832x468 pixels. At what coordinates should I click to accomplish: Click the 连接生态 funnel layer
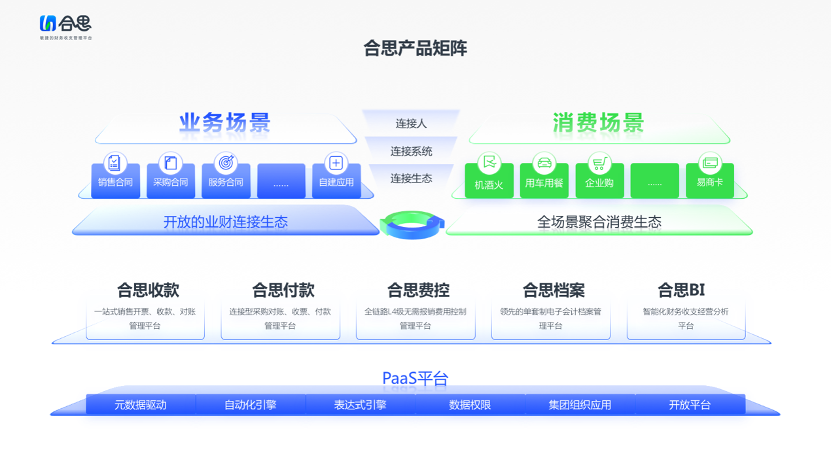[411, 178]
